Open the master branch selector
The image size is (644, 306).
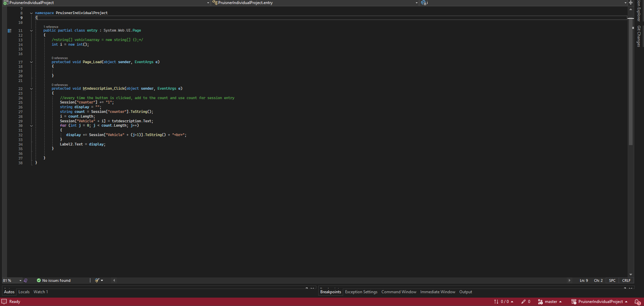(x=550, y=302)
